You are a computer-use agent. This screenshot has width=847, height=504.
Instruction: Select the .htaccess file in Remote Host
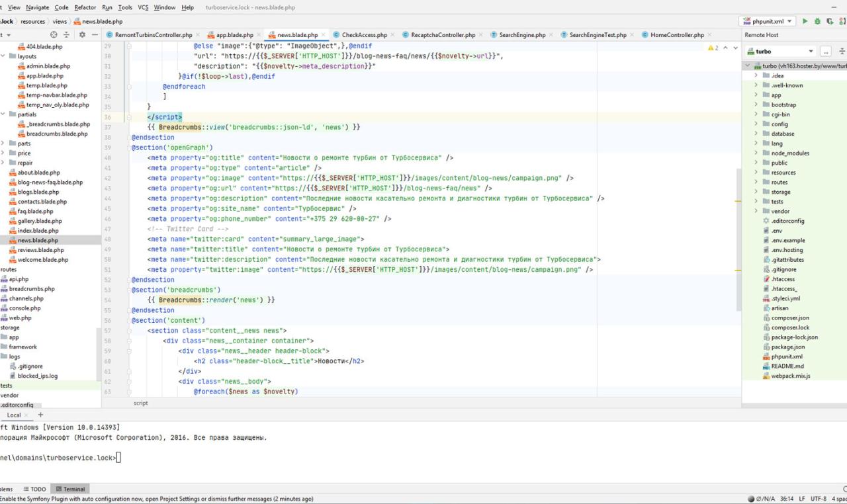pyautogui.click(x=783, y=279)
